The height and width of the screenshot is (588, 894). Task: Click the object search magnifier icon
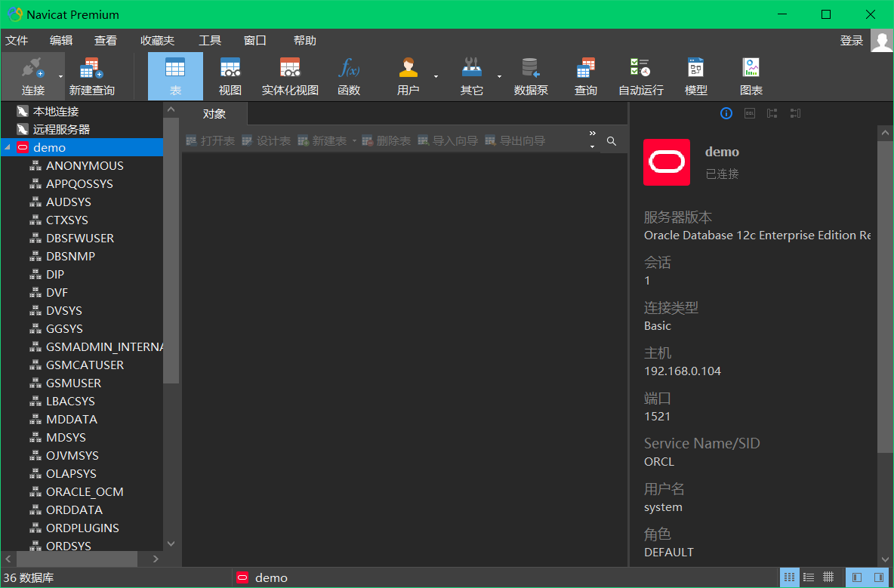[611, 140]
